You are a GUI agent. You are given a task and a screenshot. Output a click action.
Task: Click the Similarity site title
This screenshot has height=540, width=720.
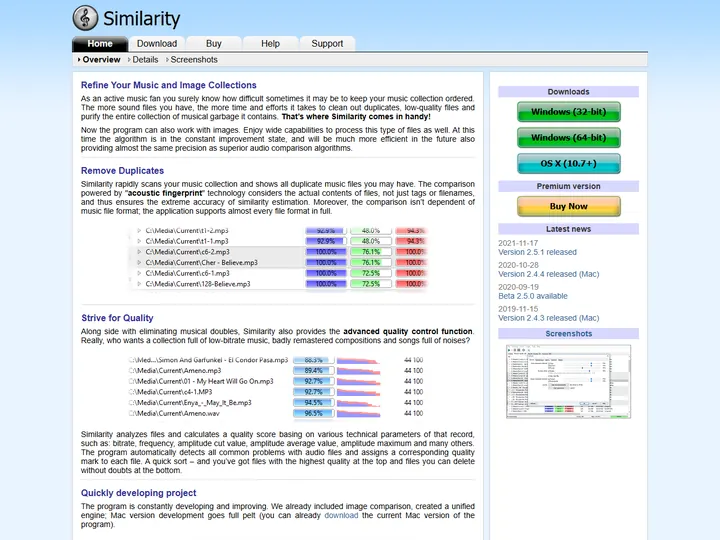point(141,19)
